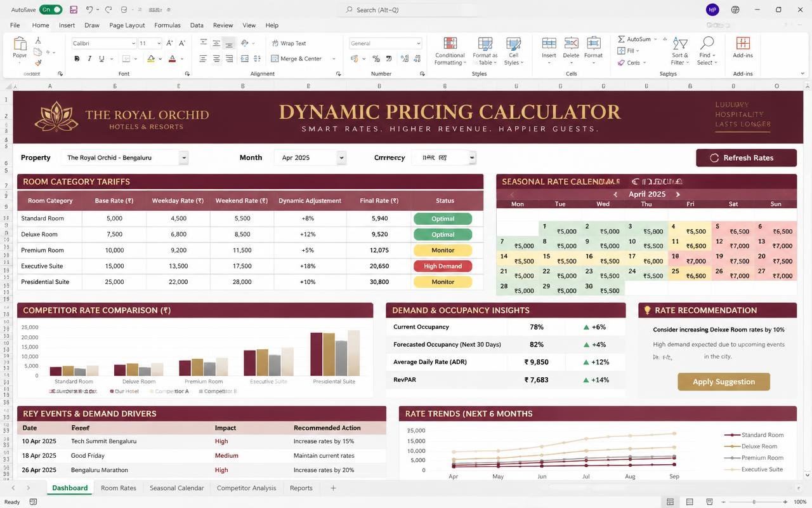Switch to the Competitor Analysis sheet tab
This screenshot has width=812, height=508.
pos(246,488)
